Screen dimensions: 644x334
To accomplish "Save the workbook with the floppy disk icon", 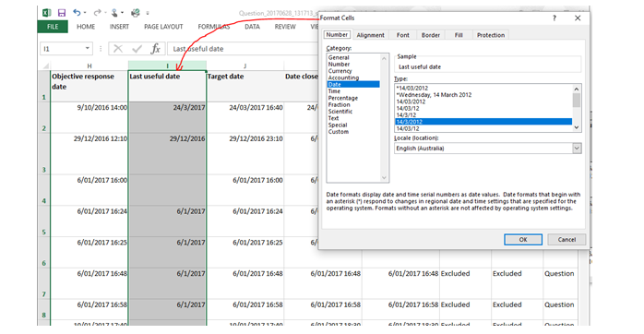I will (62, 13).
